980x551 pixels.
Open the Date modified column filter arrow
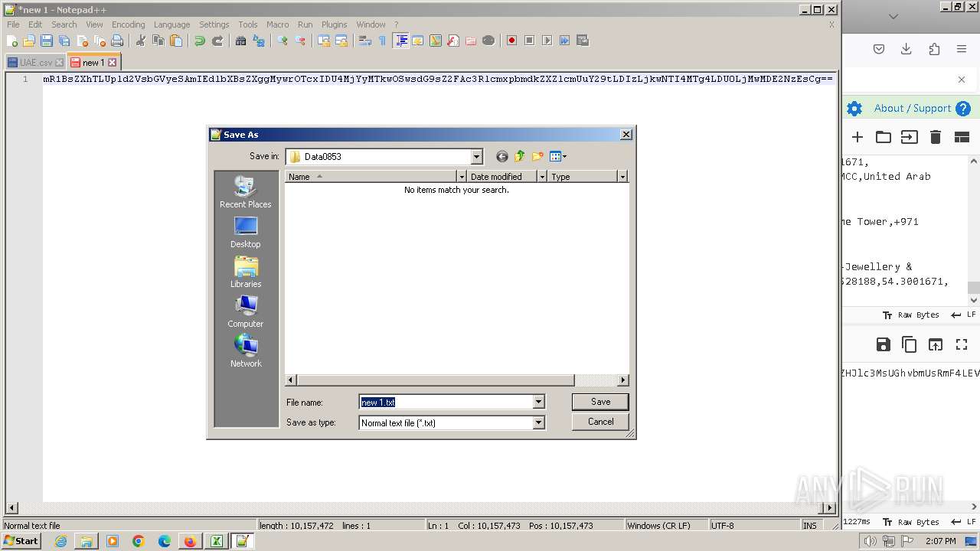coord(543,177)
